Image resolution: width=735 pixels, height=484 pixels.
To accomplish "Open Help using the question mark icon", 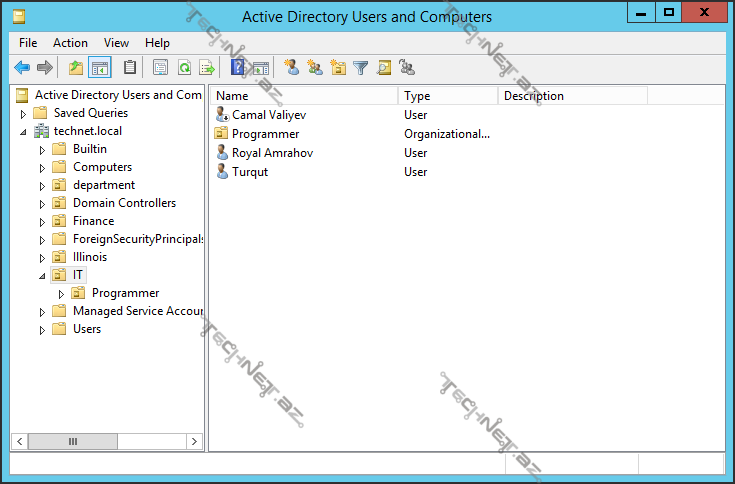I will coord(238,68).
